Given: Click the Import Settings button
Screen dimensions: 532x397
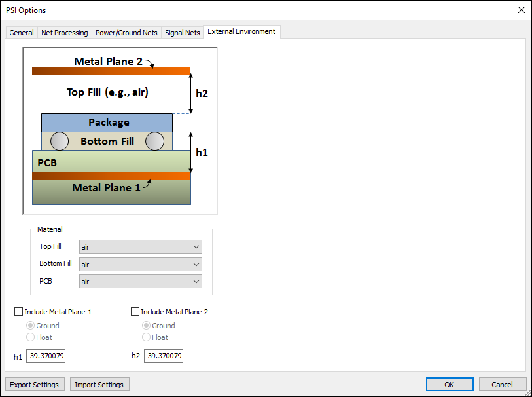Looking at the screenshot, I should tap(99, 384).
